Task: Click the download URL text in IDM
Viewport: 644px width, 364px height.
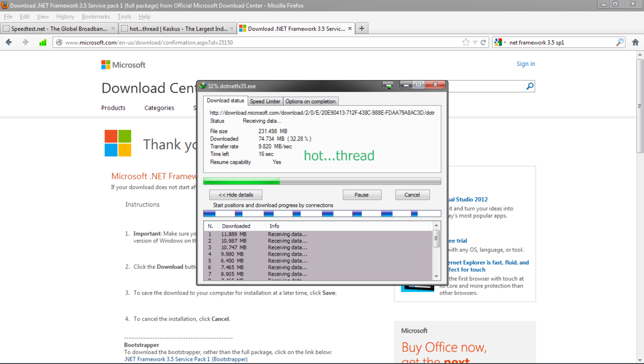Action: pyautogui.click(x=322, y=113)
